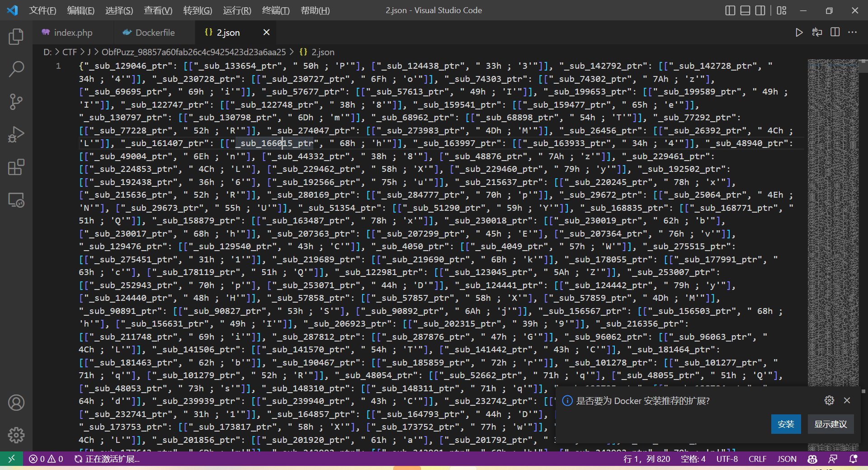Click the 安装 button in Docker prompt
The height and width of the screenshot is (470, 868).
pos(786,424)
